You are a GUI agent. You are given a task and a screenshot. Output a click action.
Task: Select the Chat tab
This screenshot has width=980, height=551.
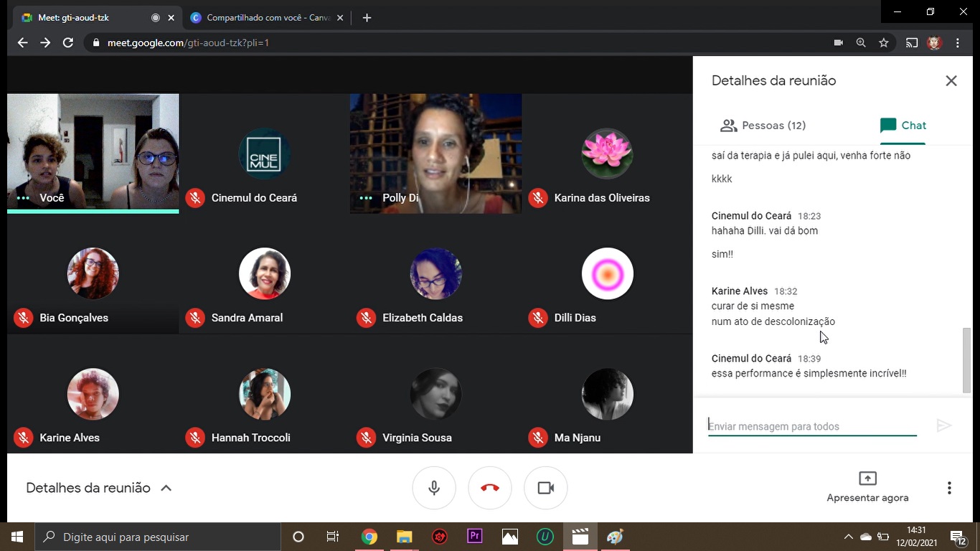tap(903, 126)
